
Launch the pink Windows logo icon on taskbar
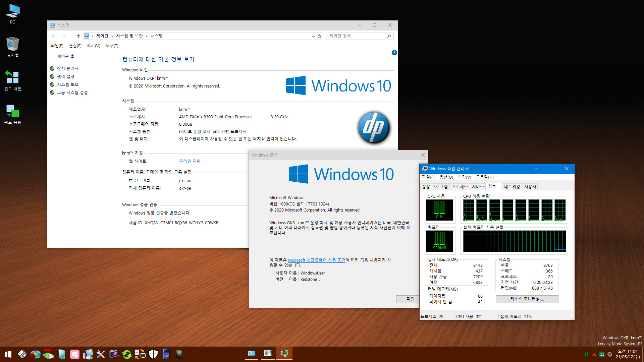(x=74, y=354)
